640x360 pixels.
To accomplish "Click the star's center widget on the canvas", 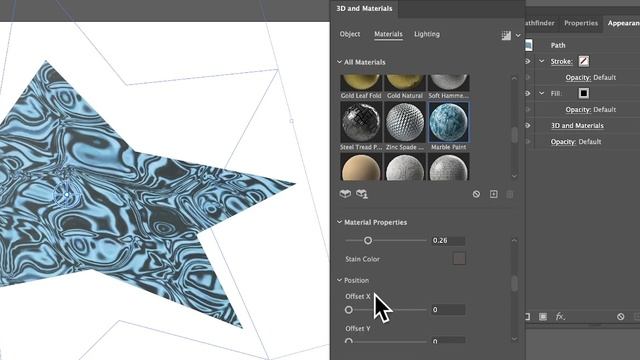I will coord(67,195).
